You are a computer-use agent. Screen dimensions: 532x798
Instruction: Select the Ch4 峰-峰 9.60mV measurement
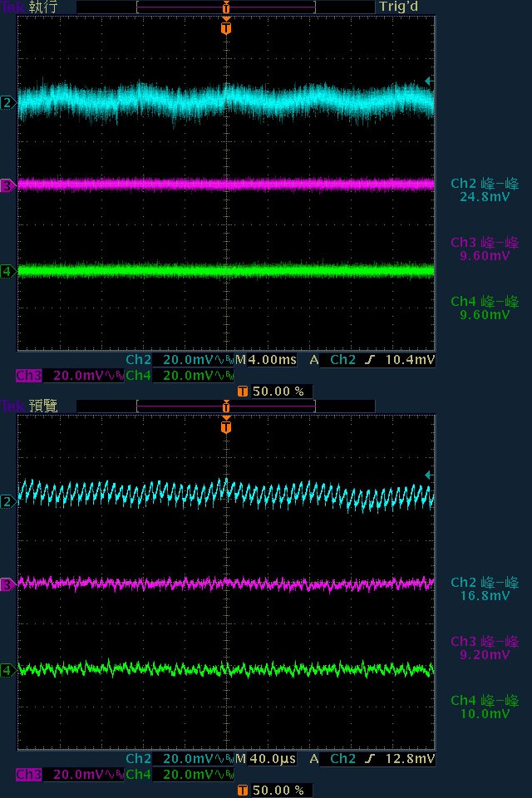point(485,308)
